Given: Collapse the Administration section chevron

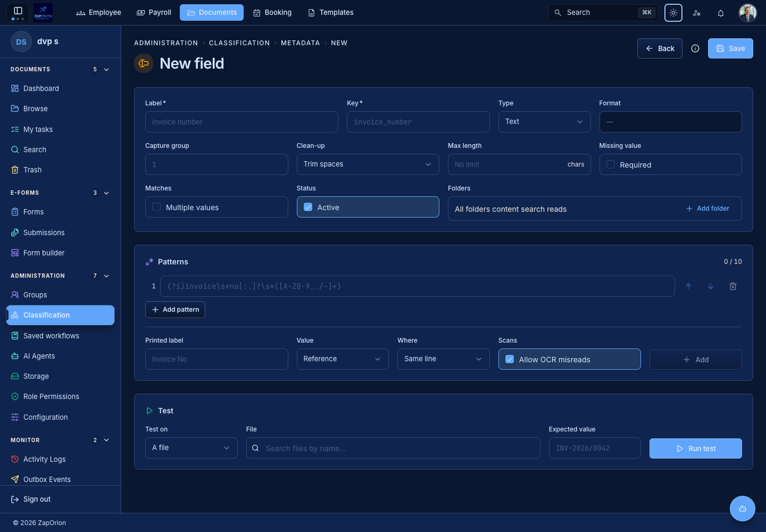Looking at the screenshot, I should click(106, 276).
